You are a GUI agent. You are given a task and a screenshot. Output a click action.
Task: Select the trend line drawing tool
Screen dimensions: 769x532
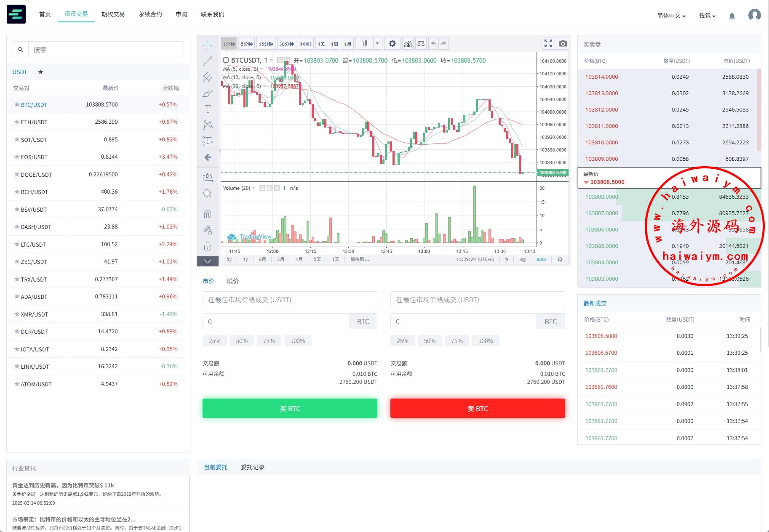[x=208, y=61]
